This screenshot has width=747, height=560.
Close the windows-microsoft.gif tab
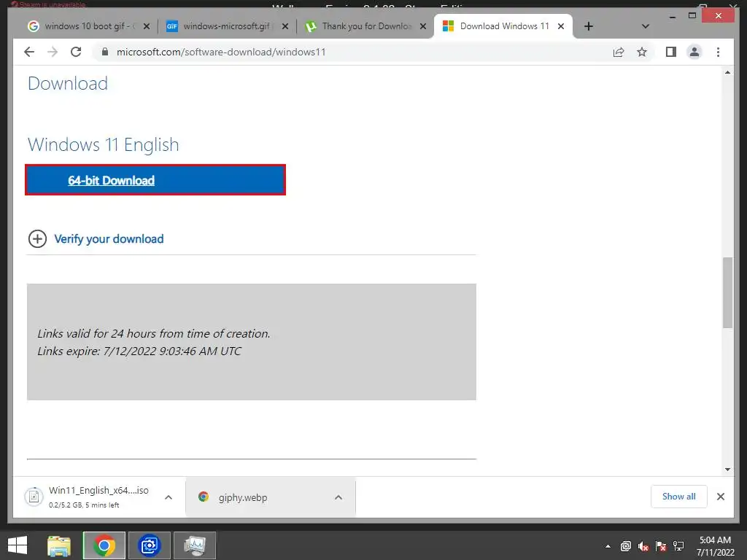tap(285, 26)
